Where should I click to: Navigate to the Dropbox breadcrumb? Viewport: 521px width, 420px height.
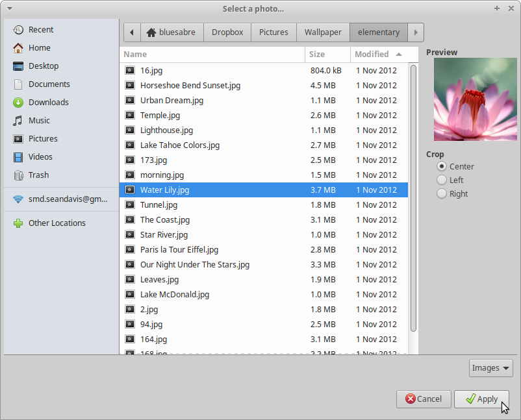[x=227, y=32]
